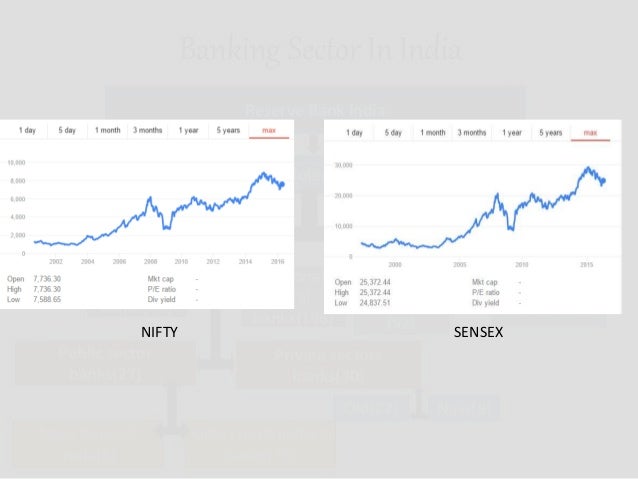
Task: Click the NIFTY chart latest data point
Action: point(282,184)
